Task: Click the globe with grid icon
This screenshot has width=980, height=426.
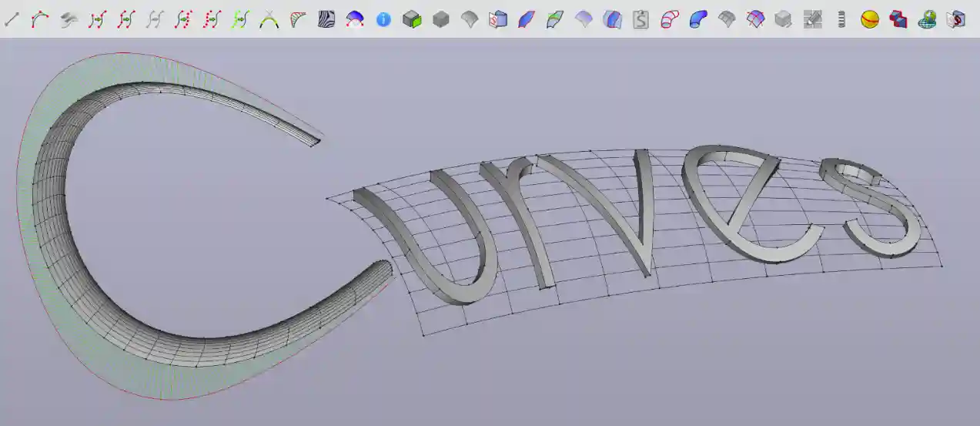Action: coord(927,19)
